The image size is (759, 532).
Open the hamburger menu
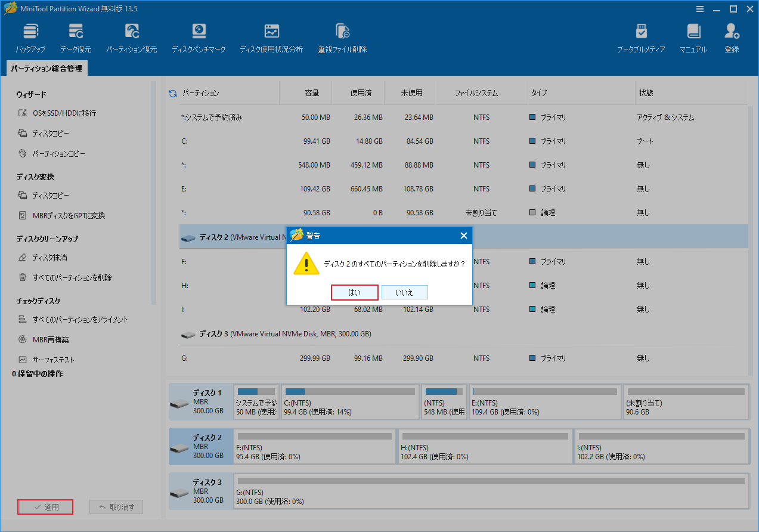699,9
